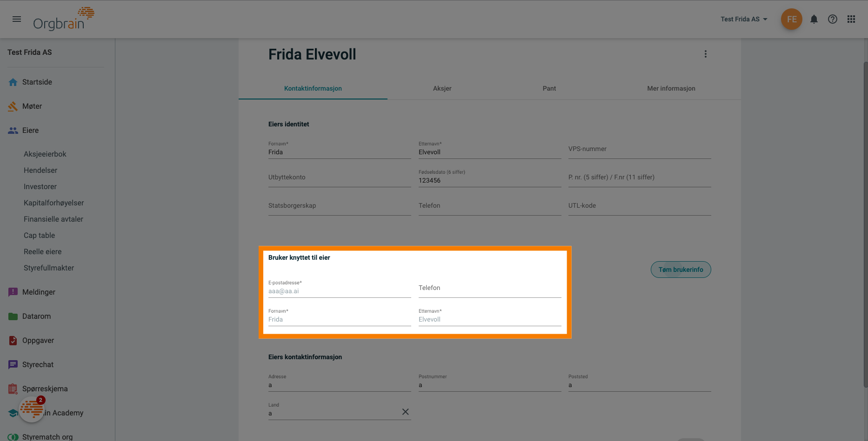Click the E-postadresse field with aaa@aa.ai
The height and width of the screenshot is (441, 868).
[x=340, y=289]
